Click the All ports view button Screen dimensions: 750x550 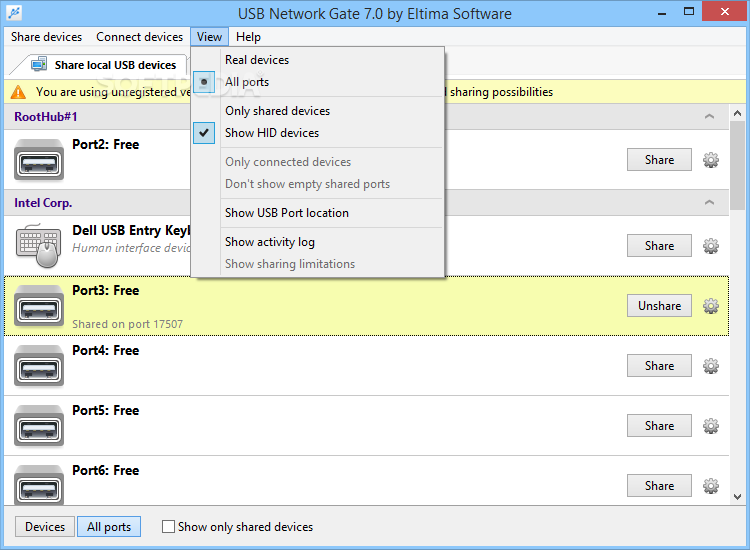pos(109,527)
